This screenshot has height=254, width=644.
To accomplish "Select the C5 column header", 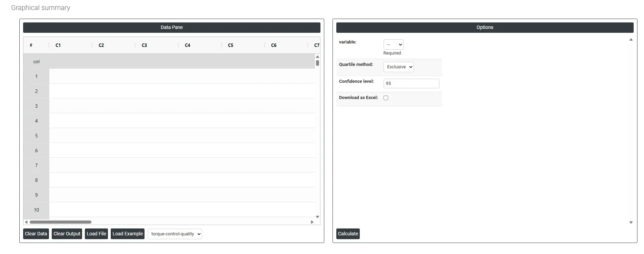I will point(243,45).
